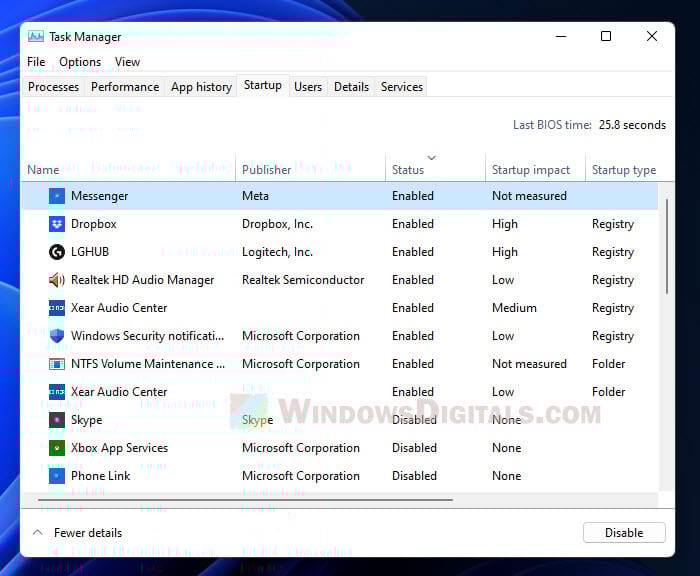Switch to the Processes tab

[x=54, y=87]
